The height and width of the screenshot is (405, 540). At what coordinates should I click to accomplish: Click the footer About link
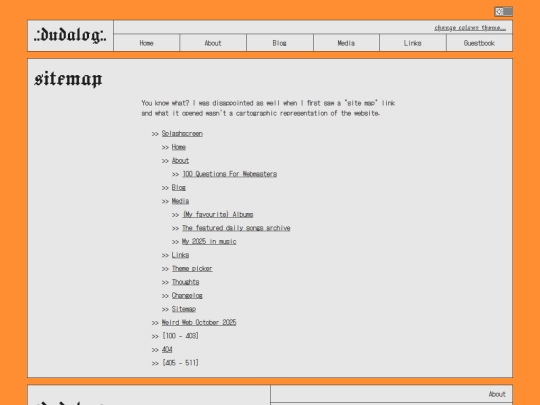[497, 394]
